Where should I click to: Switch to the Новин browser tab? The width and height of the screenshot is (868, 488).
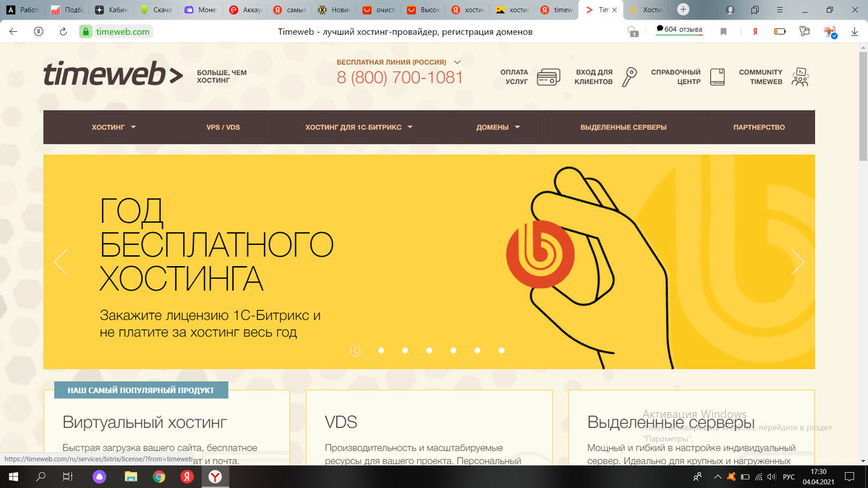click(334, 10)
